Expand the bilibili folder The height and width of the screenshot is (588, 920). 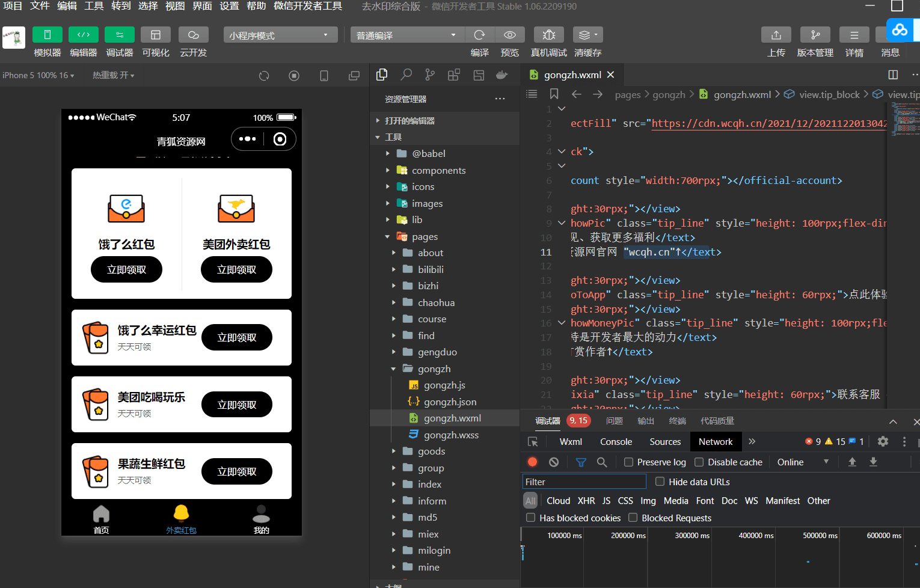pos(444,269)
